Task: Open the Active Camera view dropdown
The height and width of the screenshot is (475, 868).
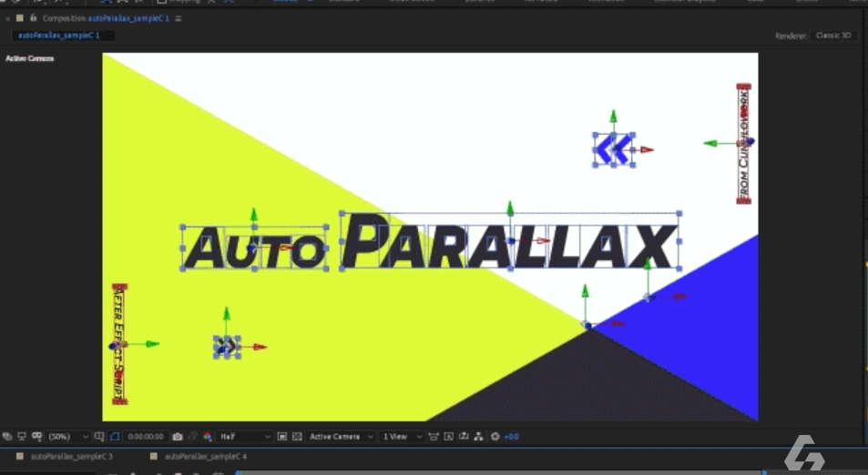Action: (341, 437)
